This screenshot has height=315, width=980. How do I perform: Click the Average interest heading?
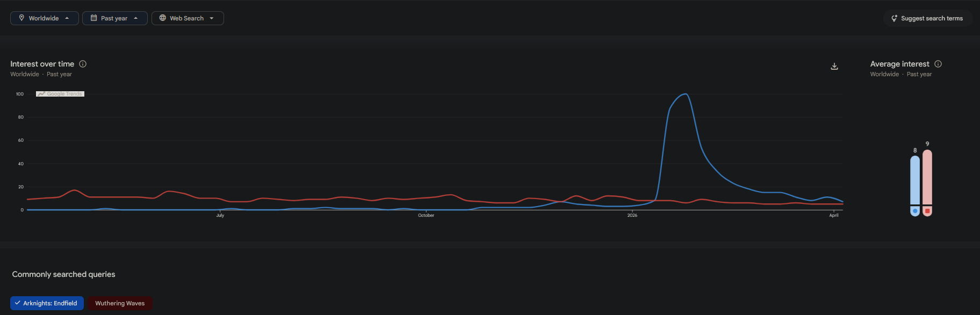(900, 64)
